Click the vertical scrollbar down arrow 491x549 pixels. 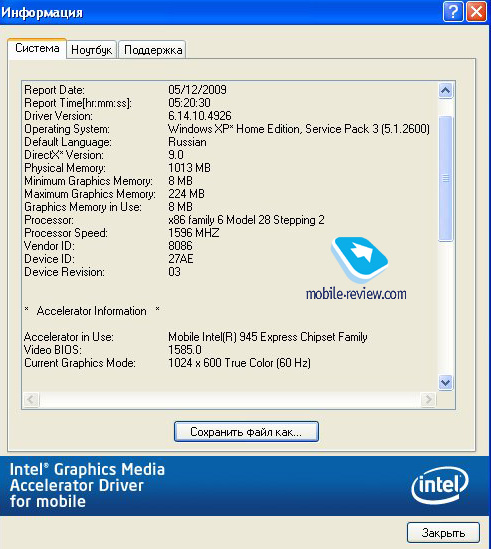pyautogui.click(x=445, y=382)
